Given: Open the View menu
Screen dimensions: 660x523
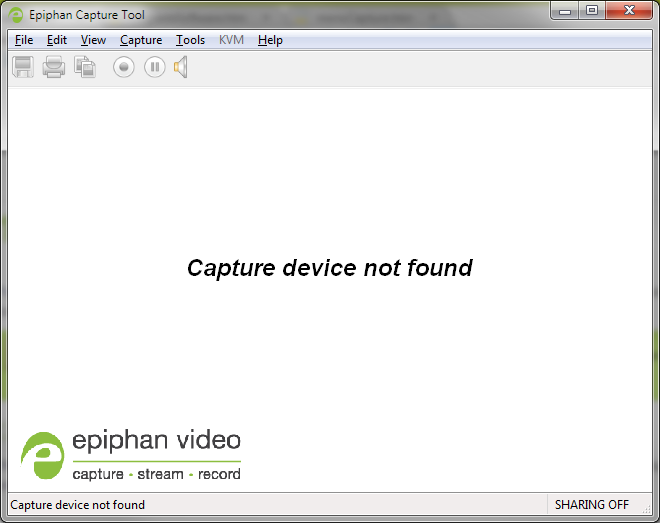Looking at the screenshot, I should click(93, 40).
